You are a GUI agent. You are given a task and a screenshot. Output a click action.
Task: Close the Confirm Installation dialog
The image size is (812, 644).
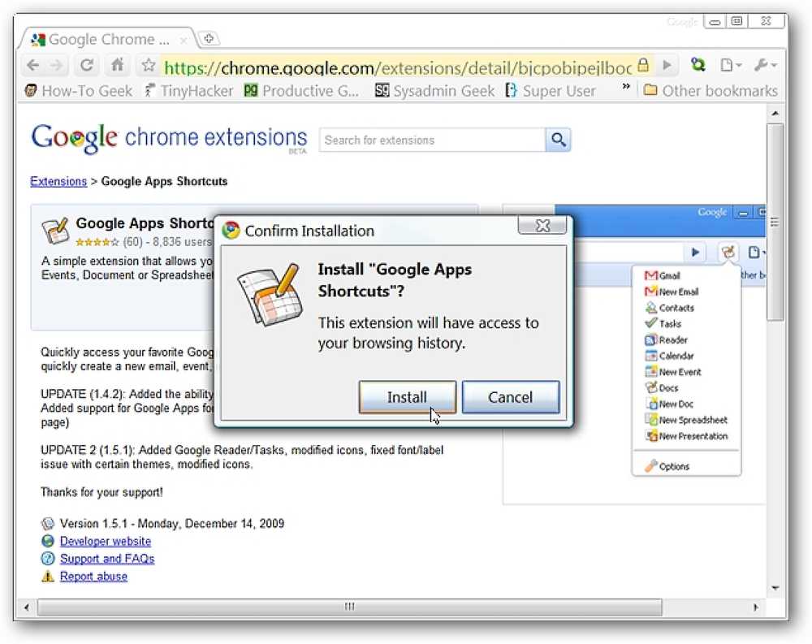[542, 226]
